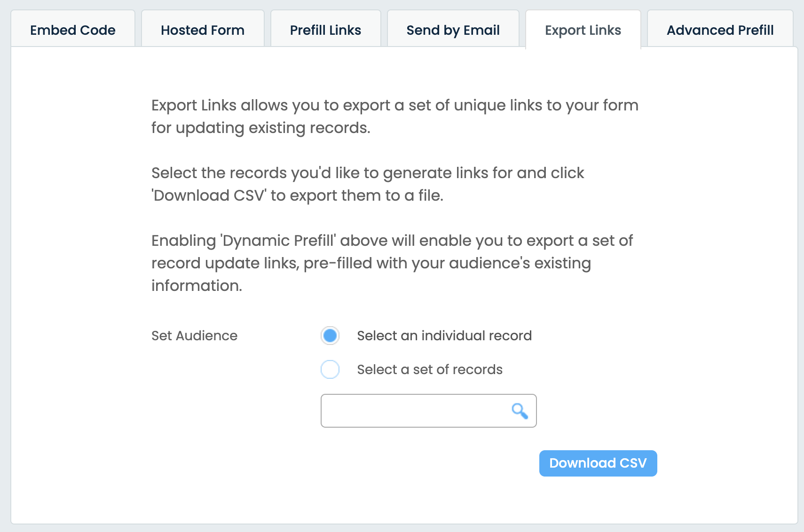
Task: Go to the Prefill Links tab
Action: tap(325, 30)
